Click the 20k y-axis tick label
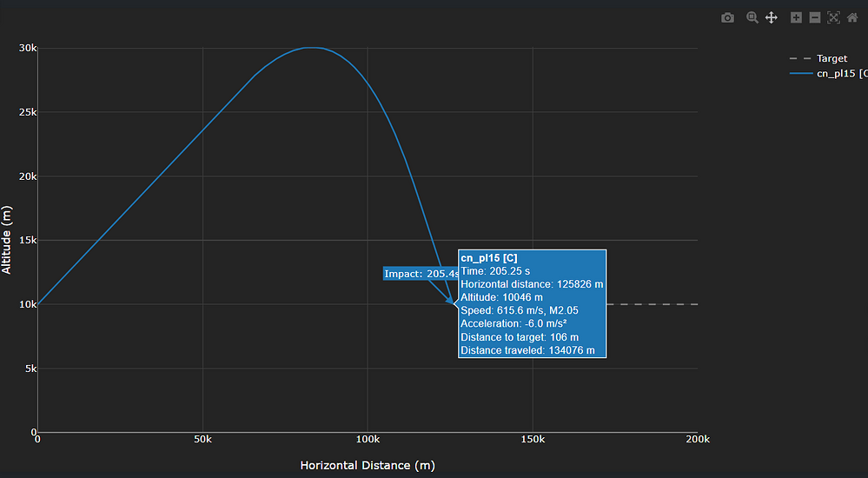868x478 pixels. point(28,176)
